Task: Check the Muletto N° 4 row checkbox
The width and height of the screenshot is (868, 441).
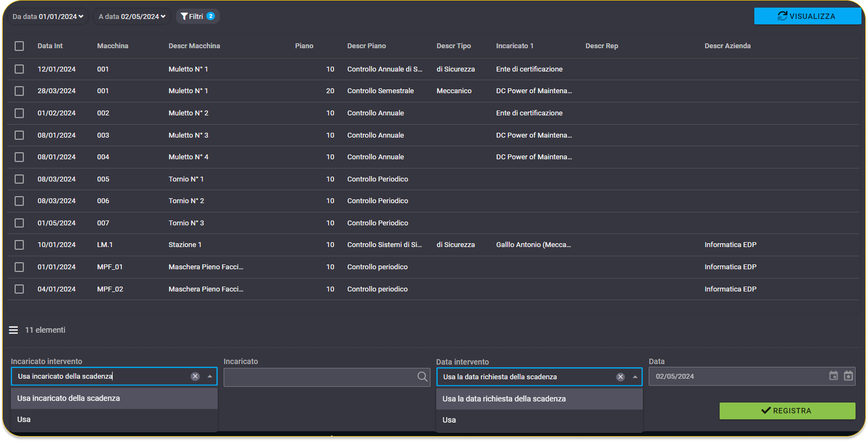Action: [x=19, y=157]
